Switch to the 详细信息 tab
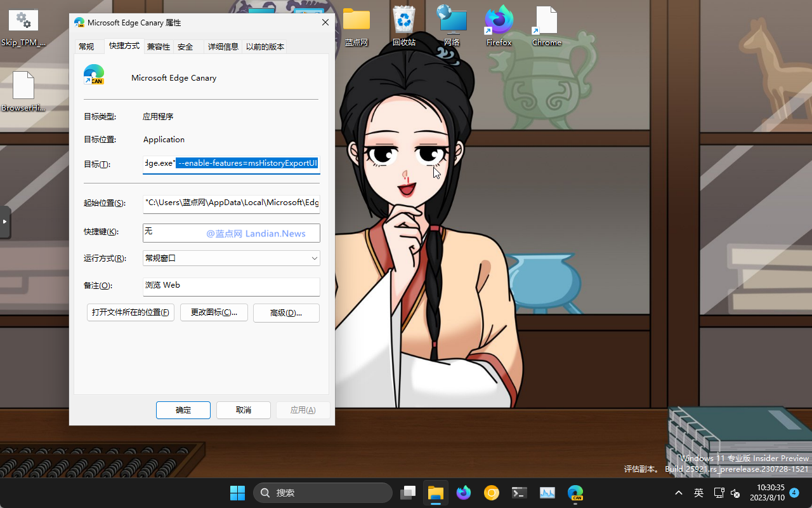The height and width of the screenshot is (508, 812). point(223,46)
